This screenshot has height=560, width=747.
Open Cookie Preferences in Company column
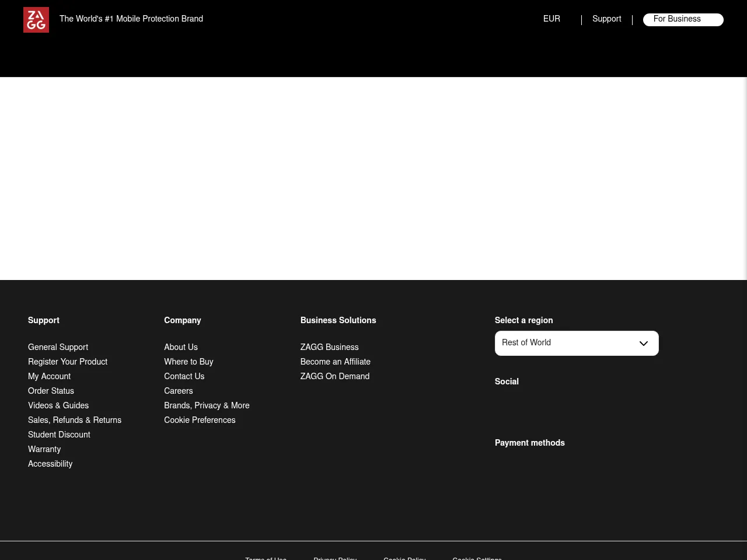pos(200,420)
